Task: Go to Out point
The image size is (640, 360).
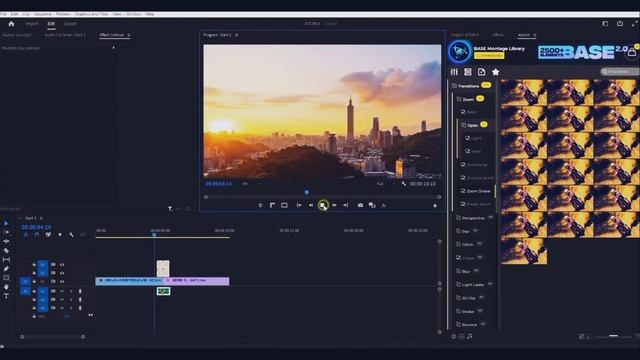Action: click(x=346, y=205)
